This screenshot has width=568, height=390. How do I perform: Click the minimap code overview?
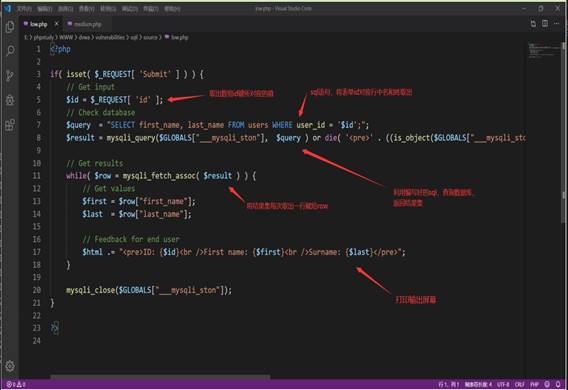(543, 51)
